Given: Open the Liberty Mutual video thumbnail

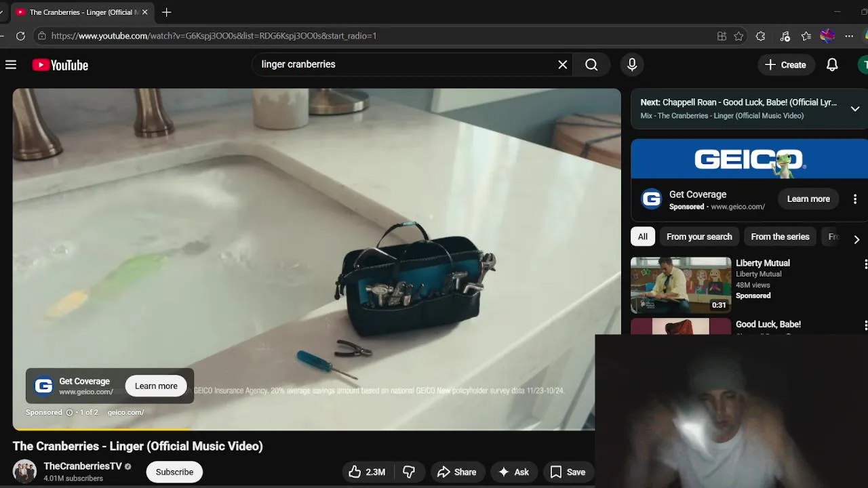Looking at the screenshot, I should 681,285.
